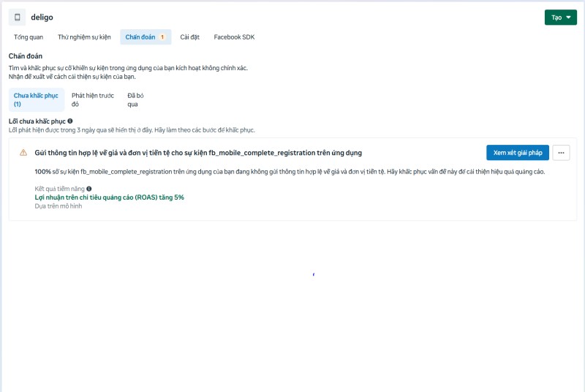Image resolution: width=585 pixels, height=392 pixels.
Task: Click info icon beside Kết quả tiềm năng
Action: (88, 189)
